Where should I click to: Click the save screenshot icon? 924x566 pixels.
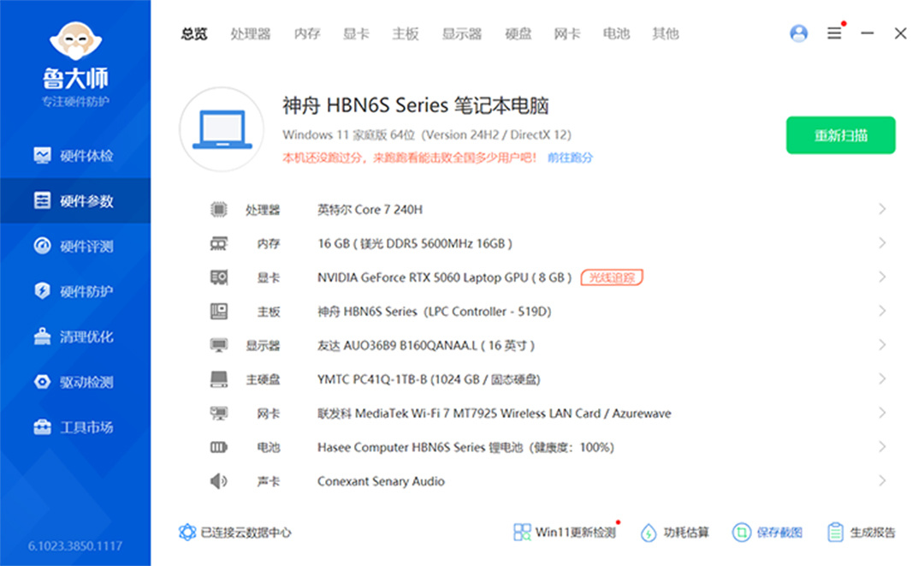point(741,533)
